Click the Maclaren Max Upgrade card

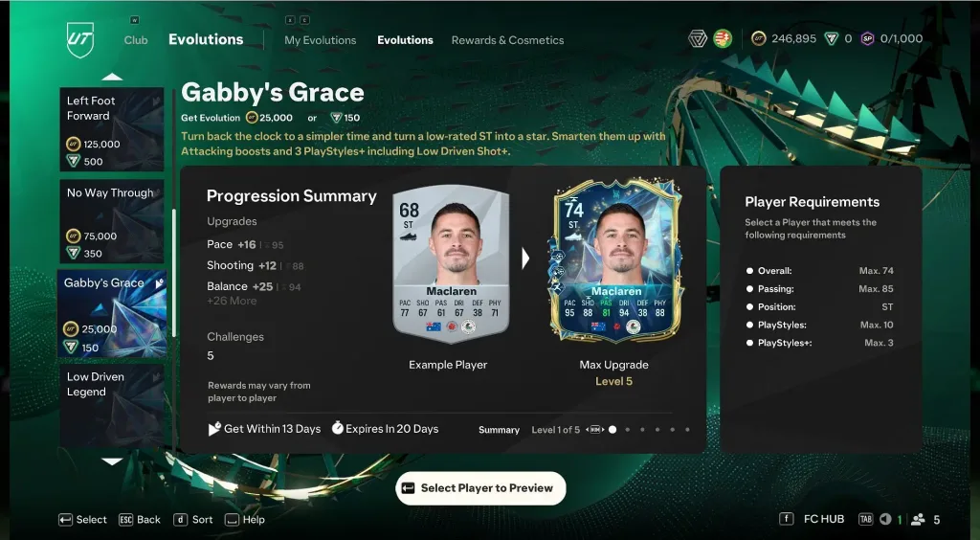point(616,260)
